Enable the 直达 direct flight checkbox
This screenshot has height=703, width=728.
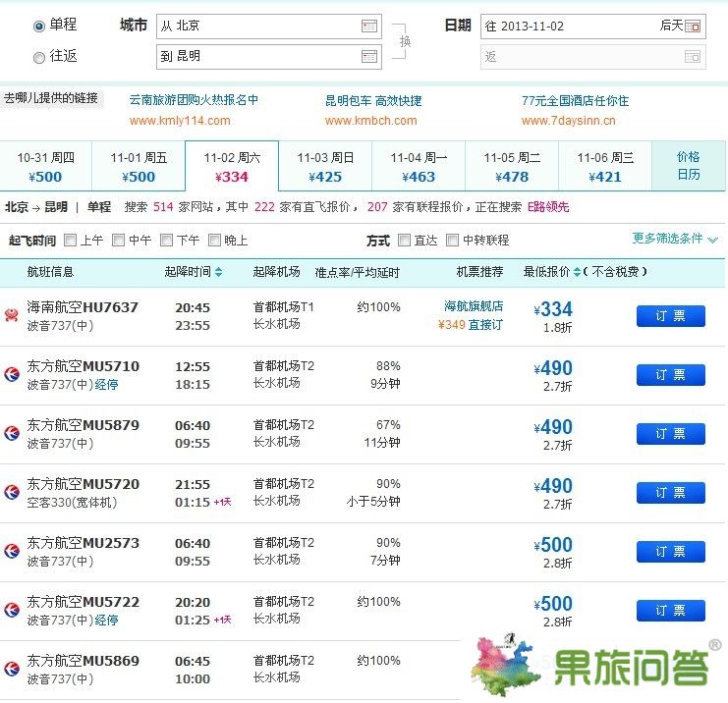(403, 241)
